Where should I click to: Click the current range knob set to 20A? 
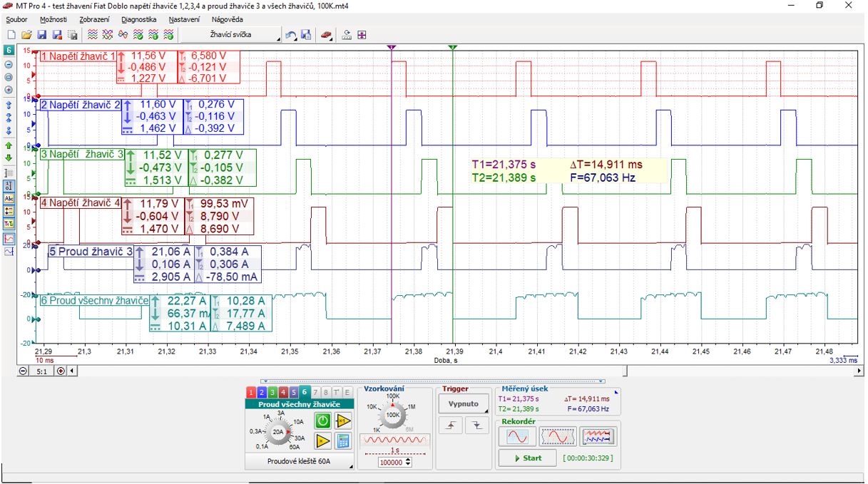pyautogui.click(x=280, y=432)
